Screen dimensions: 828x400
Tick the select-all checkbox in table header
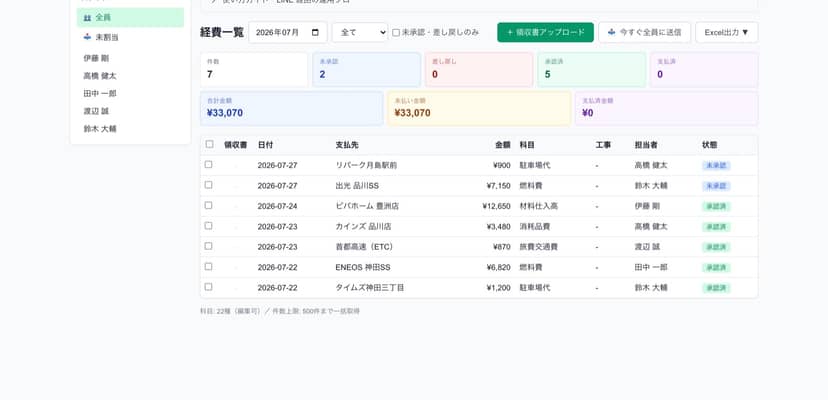coord(210,144)
